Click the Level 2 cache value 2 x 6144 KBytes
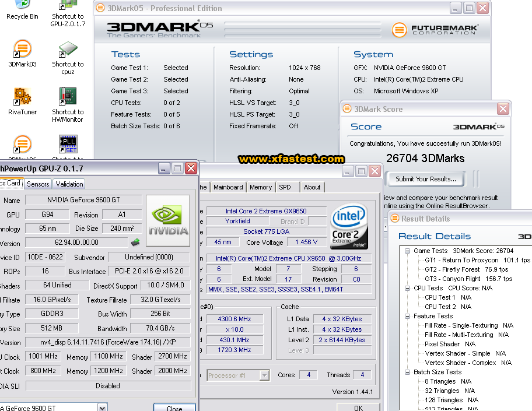532x411 pixels. click(342, 340)
